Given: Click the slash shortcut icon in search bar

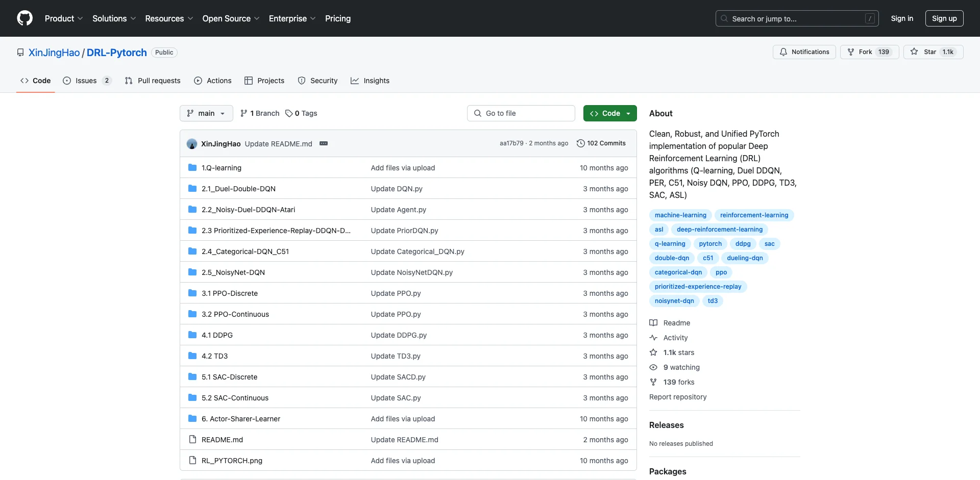Looking at the screenshot, I should pyautogui.click(x=870, y=18).
